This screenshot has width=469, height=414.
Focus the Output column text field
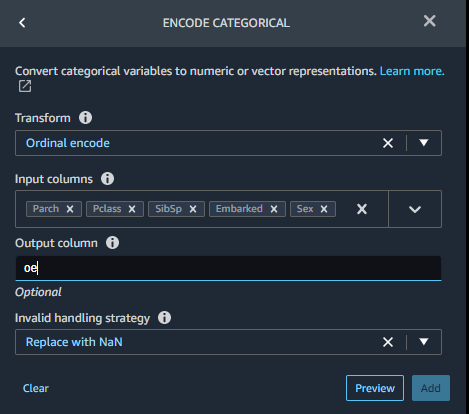click(x=228, y=268)
